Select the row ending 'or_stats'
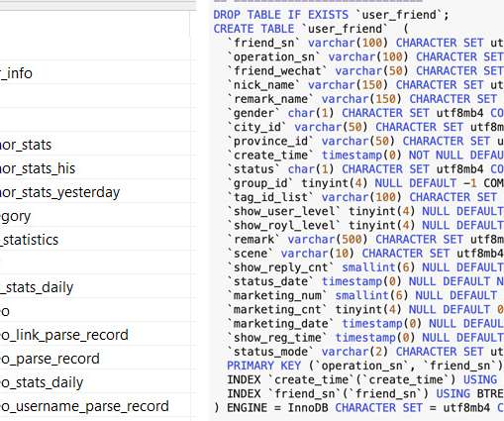Screen dimensions: 504x421 (x=95, y=145)
